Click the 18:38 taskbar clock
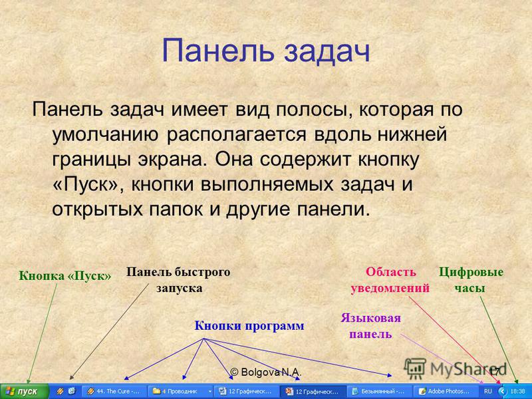The image size is (532, 399). (x=518, y=392)
